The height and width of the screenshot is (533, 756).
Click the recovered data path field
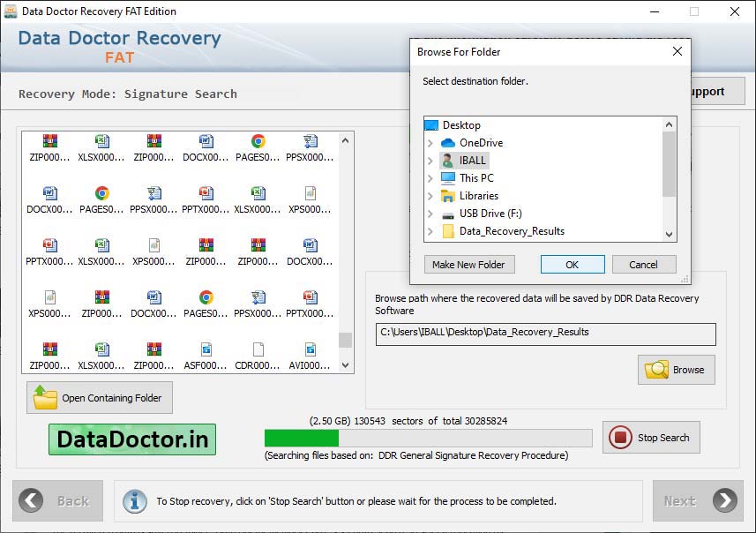543,334
